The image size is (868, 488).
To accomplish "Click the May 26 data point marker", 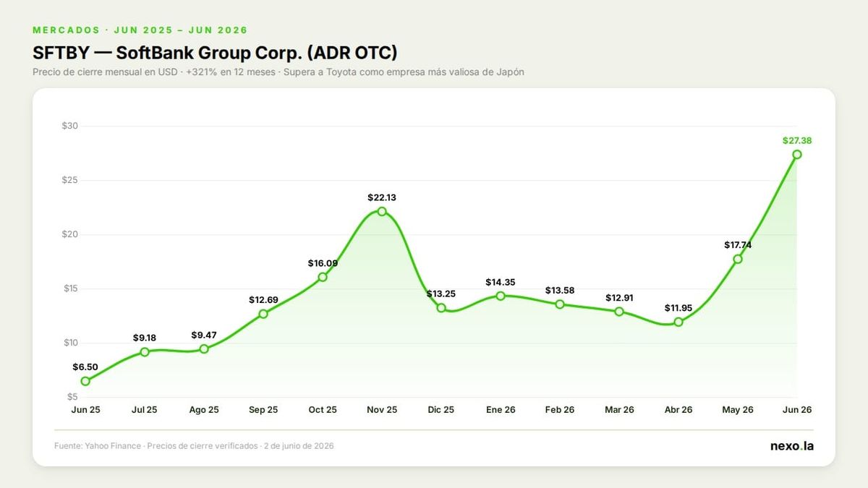I will coord(738,259).
